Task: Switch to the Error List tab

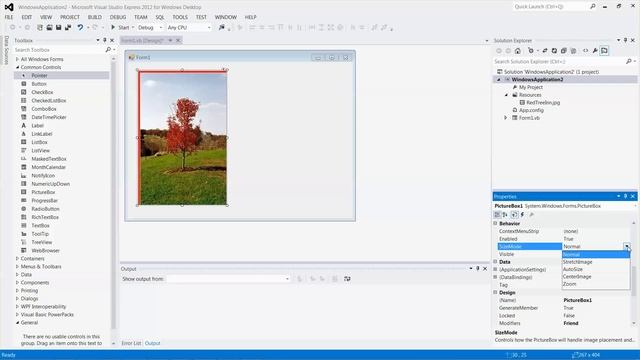Action: point(131,343)
